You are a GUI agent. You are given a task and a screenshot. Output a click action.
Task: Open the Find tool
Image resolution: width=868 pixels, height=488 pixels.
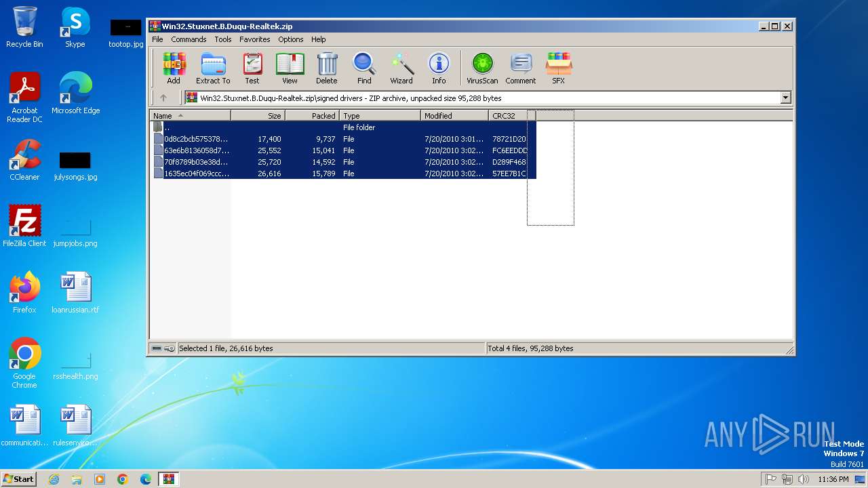tap(364, 68)
